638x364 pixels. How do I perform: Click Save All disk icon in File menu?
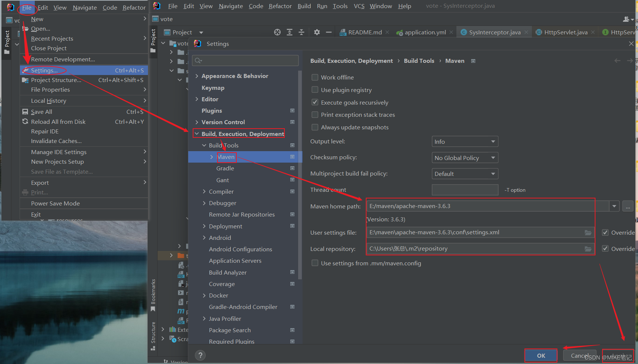25,112
